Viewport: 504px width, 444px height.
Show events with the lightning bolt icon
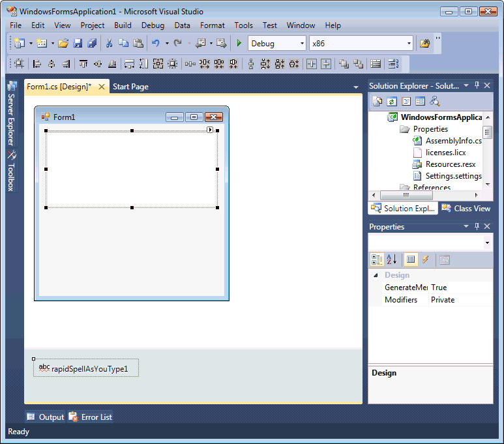click(x=425, y=259)
